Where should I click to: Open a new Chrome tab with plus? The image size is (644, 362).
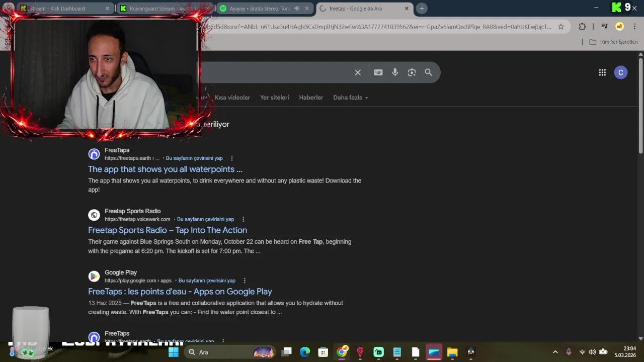pyautogui.click(x=422, y=8)
